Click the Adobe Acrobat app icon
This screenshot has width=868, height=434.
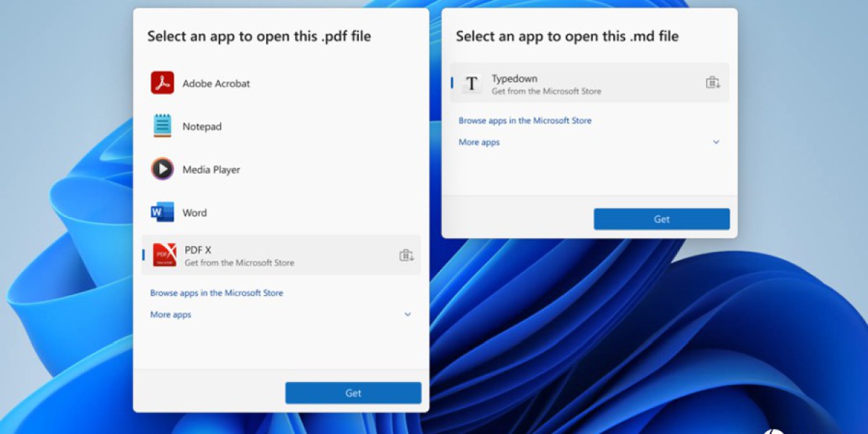point(163,83)
